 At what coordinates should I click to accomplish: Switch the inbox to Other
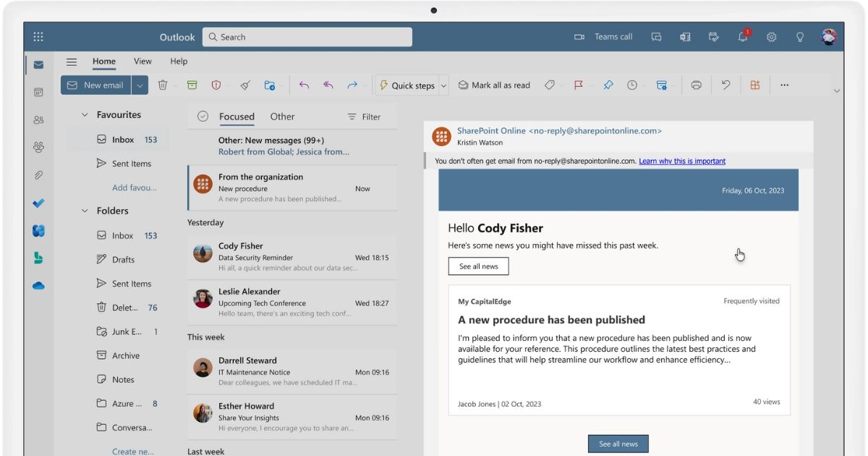[x=282, y=117]
